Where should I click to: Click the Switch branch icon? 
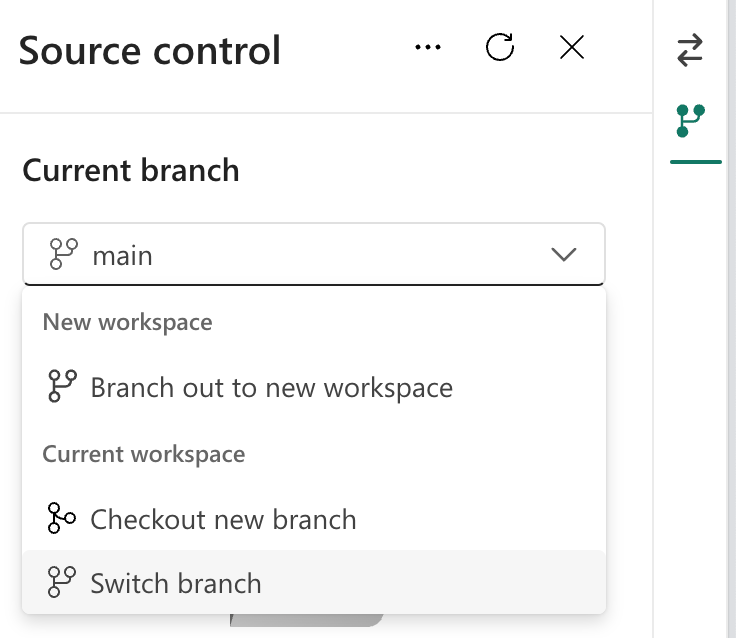[x=62, y=582]
